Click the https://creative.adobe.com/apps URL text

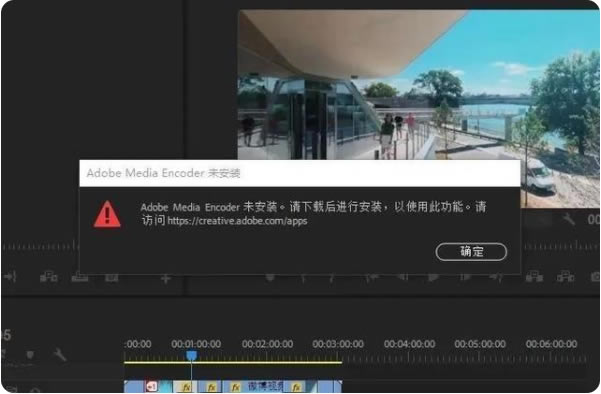pos(237,221)
